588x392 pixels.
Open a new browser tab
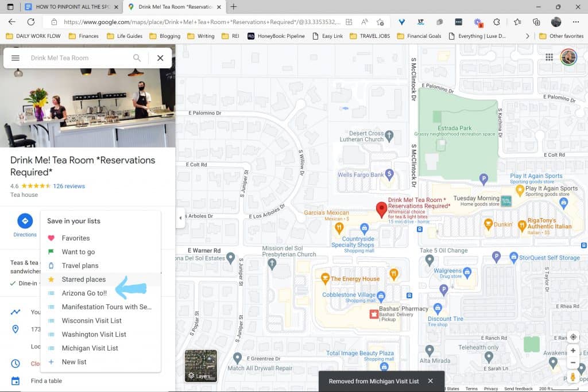click(233, 6)
